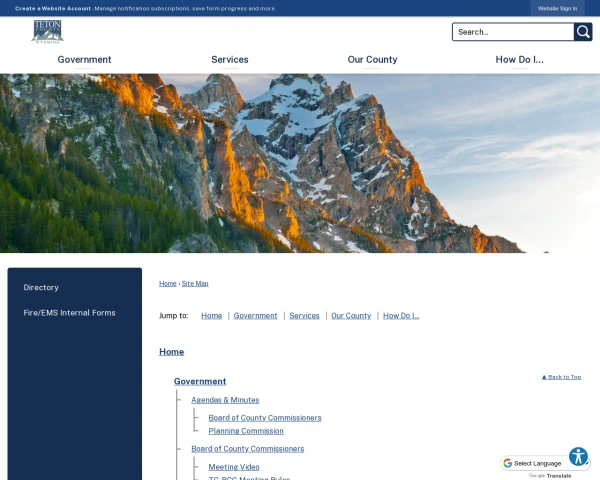Screen dimensions: 600x480
Task: Jump to the How Do I... section link
Action: pos(401,316)
